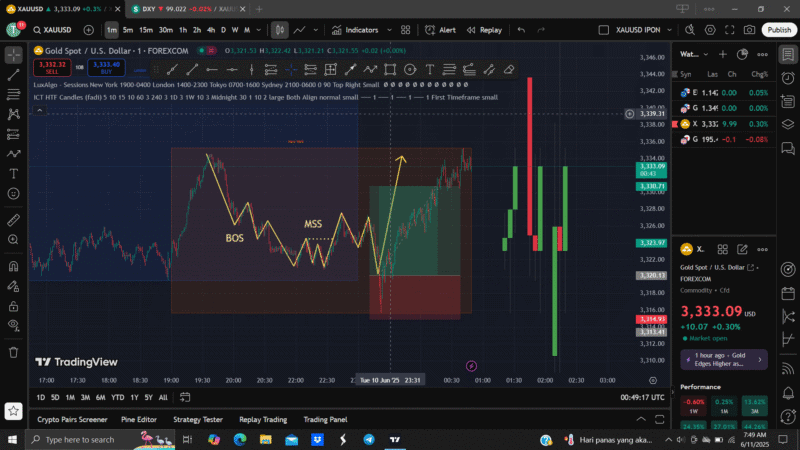
Task: Open the Indicators menu
Action: point(355,30)
